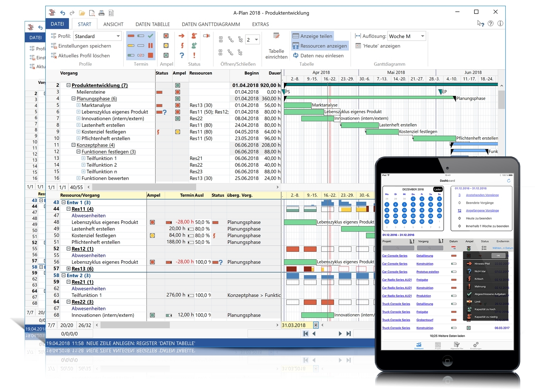Viewport: 535px width, 392px height.
Task: Click the red exclamation mark status icon
Action: point(194,55)
